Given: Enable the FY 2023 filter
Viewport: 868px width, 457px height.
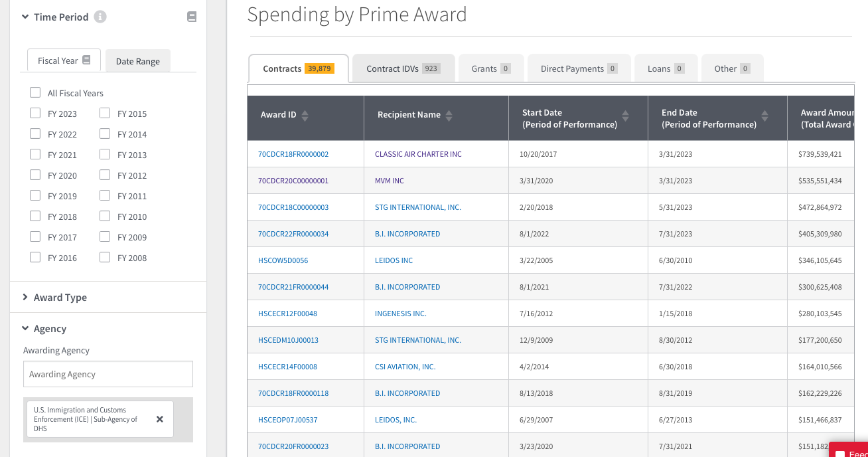Looking at the screenshot, I should click(x=35, y=114).
